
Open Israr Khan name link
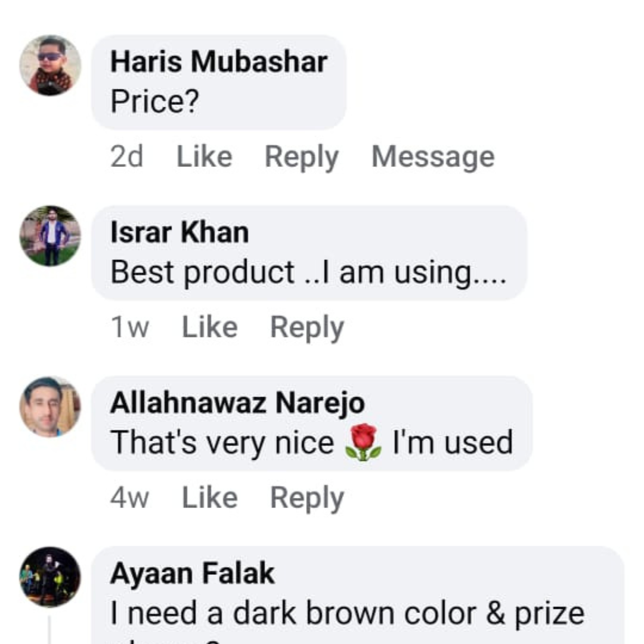pos(179,233)
